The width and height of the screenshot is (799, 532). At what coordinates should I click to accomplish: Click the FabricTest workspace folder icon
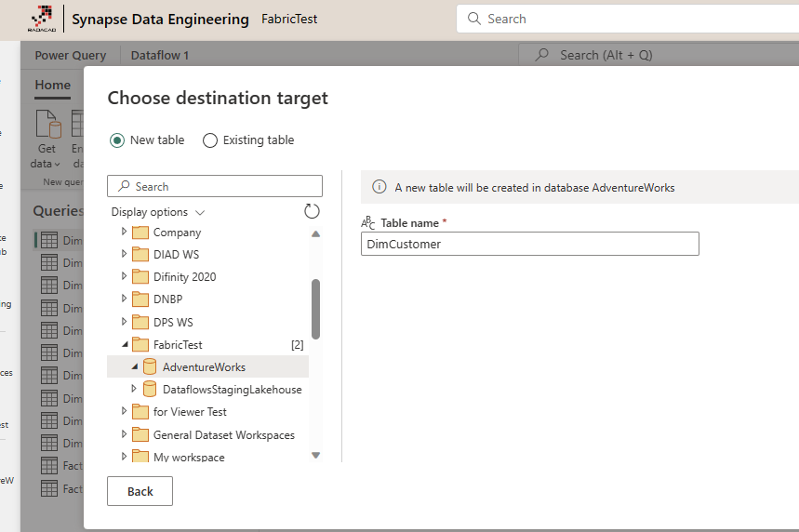(140, 345)
